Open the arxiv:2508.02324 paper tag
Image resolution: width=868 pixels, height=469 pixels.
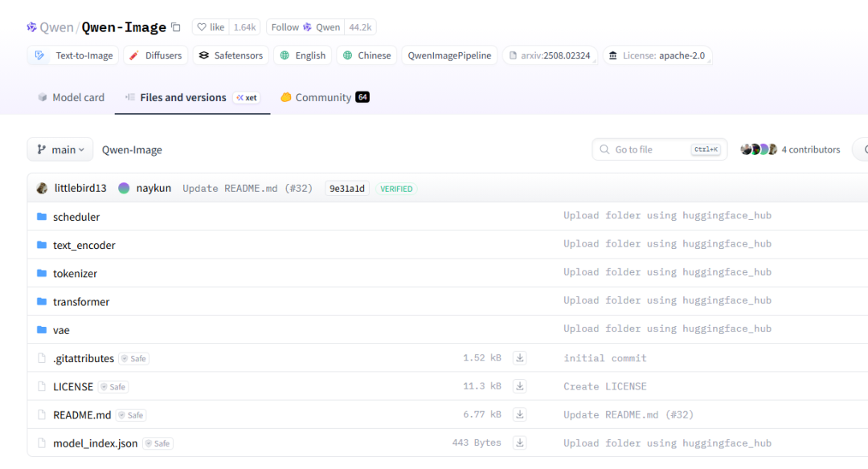click(x=550, y=55)
